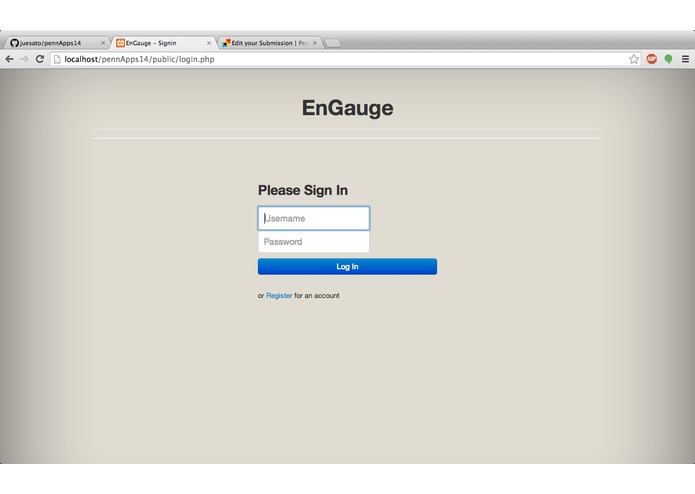Click the Password input field
Viewport: 695px width, 494px height.
click(314, 241)
